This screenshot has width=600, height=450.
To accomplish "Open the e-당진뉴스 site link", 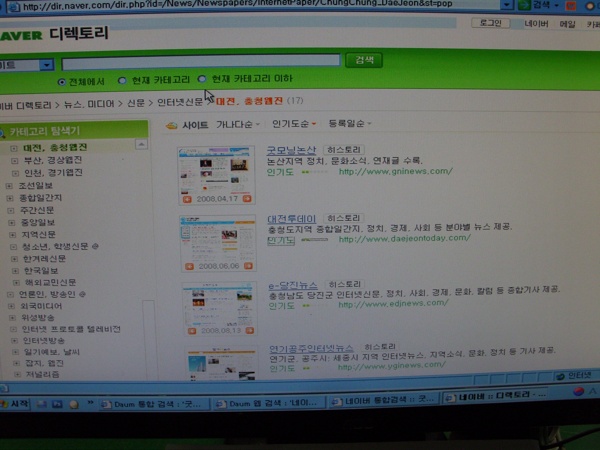I will 293,286.
